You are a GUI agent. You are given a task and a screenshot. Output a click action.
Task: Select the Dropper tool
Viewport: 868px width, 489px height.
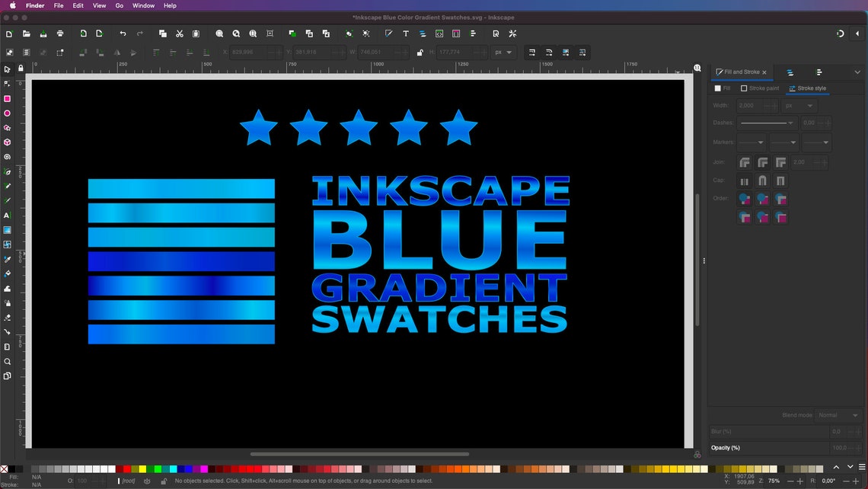pyautogui.click(x=8, y=259)
